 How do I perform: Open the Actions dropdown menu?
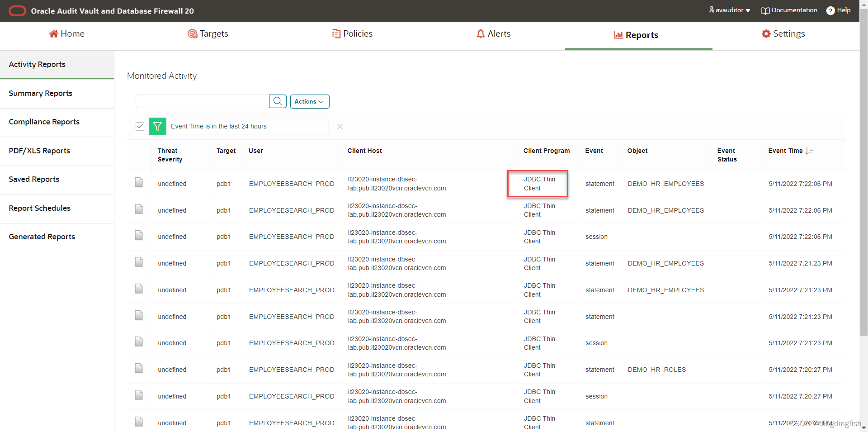(x=310, y=101)
